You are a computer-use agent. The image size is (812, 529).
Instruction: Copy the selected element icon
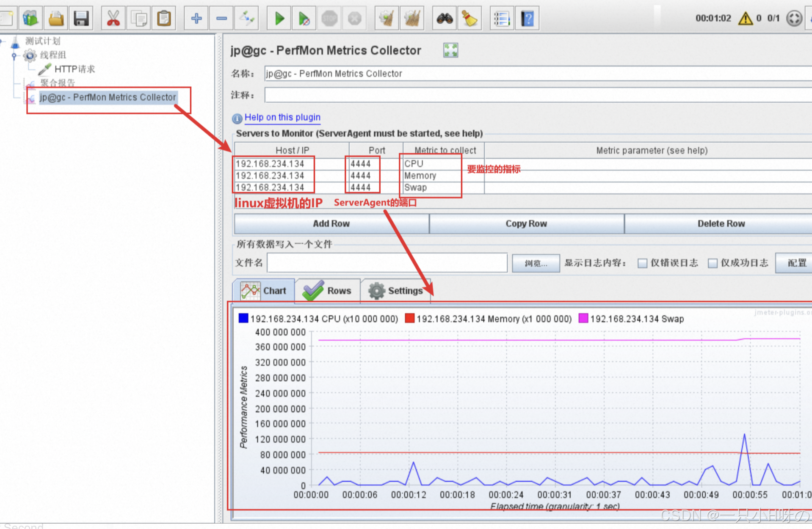[139, 18]
